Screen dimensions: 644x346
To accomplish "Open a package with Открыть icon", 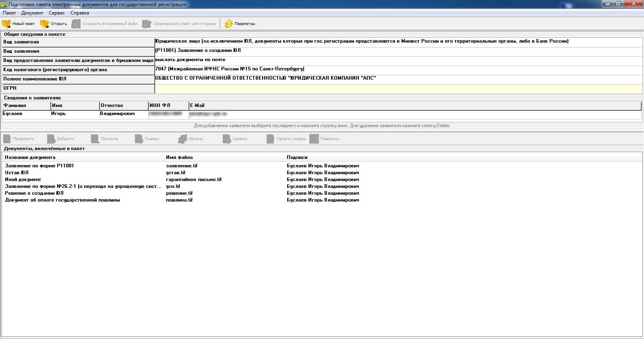I will (x=44, y=24).
